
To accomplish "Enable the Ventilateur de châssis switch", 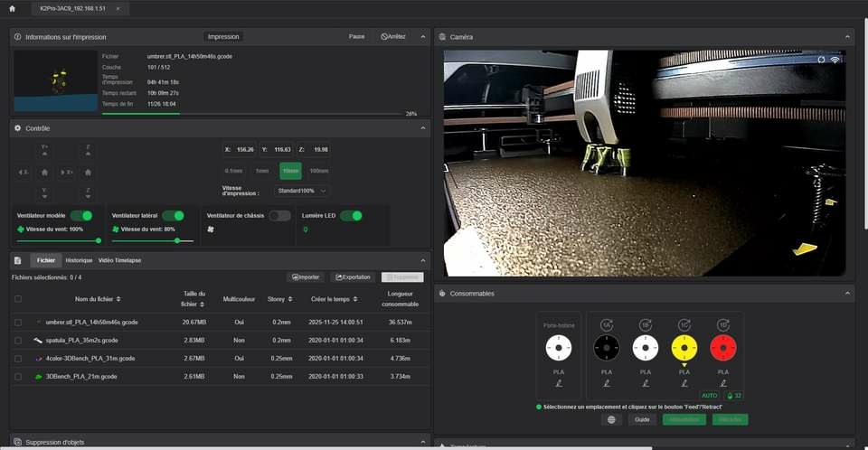I will (x=279, y=216).
